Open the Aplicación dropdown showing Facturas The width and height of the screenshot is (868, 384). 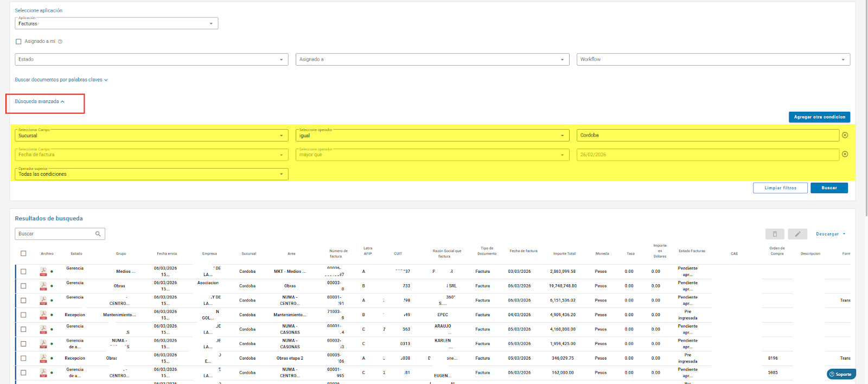pos(117,23)
